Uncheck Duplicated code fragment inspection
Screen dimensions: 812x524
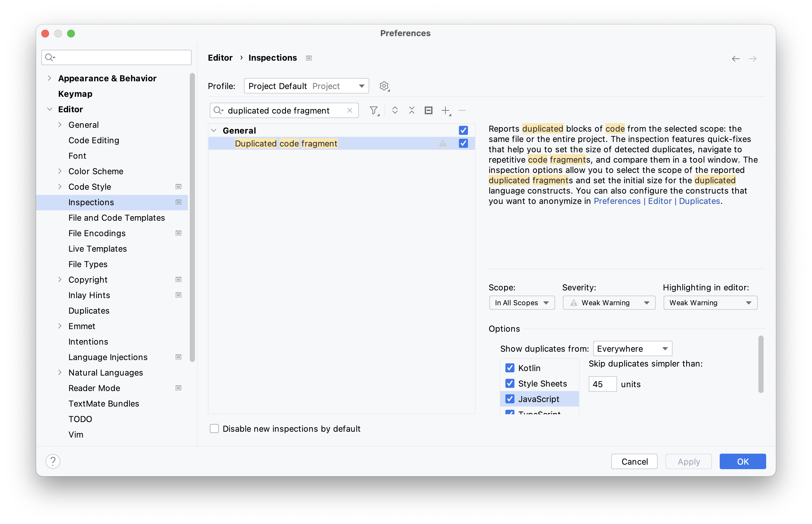tap(463, 144)
